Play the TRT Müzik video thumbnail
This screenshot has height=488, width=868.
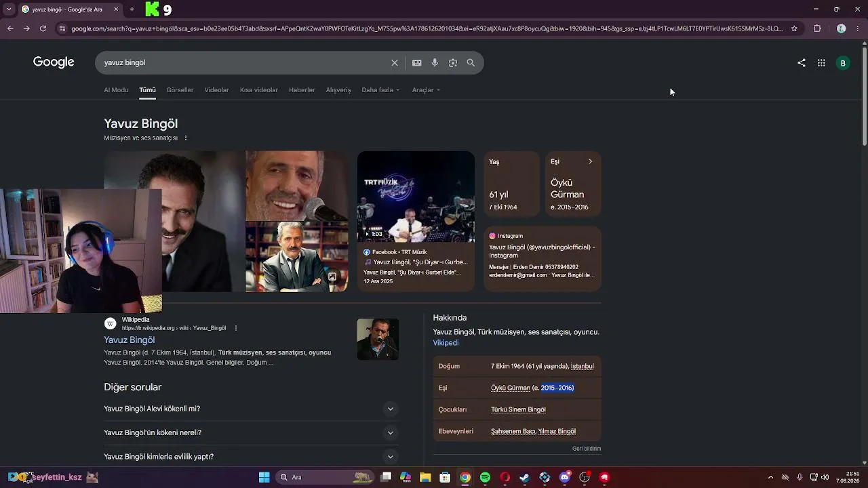coord(416,197)
